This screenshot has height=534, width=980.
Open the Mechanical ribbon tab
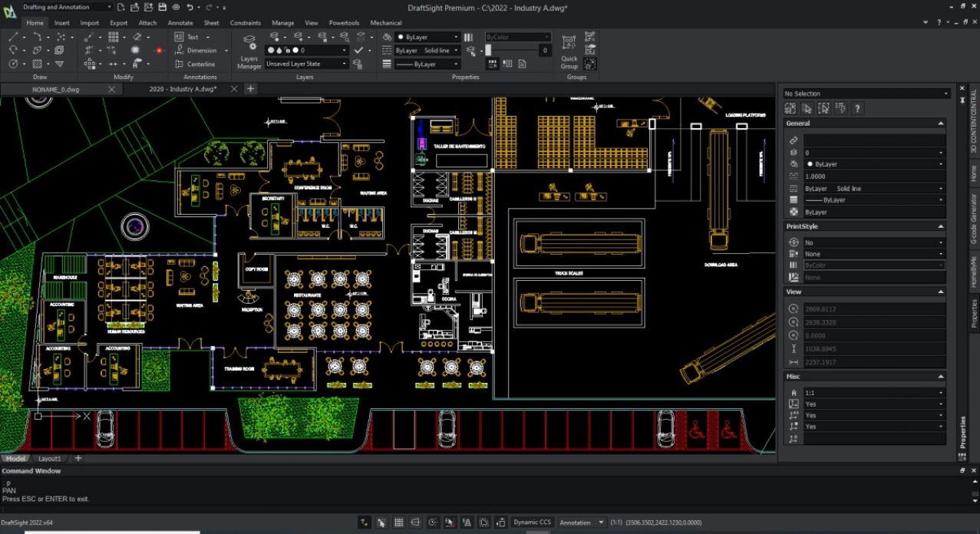386,23
